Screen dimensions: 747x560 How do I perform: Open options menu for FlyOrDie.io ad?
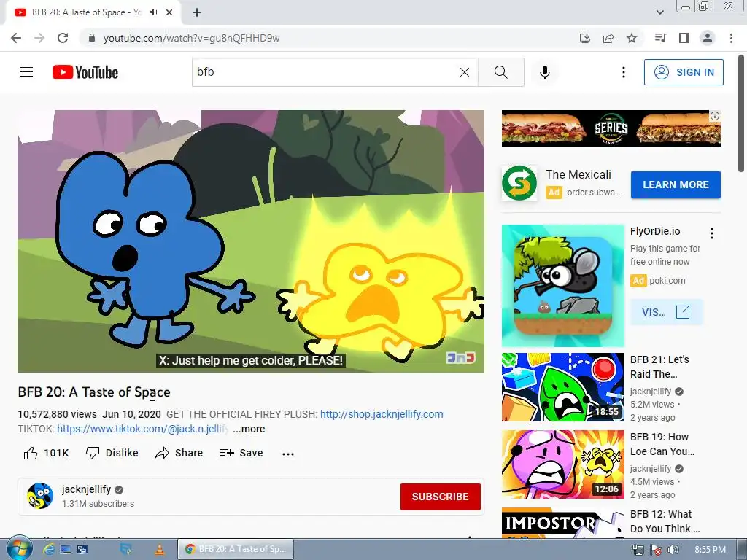tap(712, 233)
